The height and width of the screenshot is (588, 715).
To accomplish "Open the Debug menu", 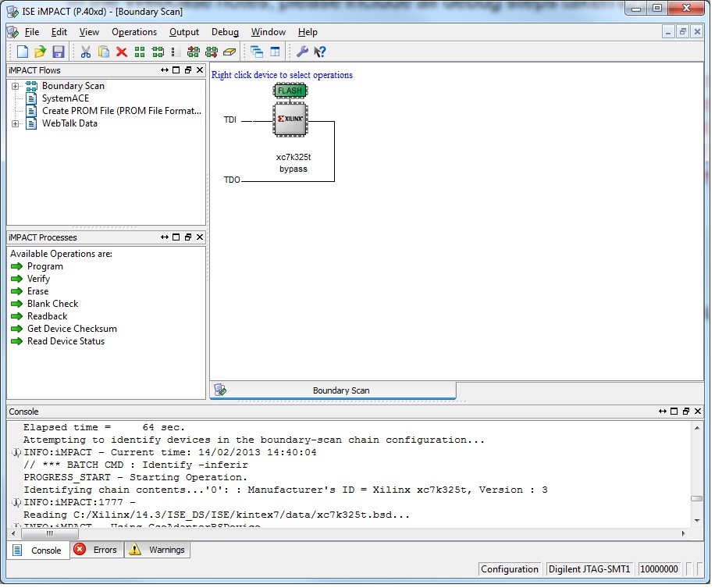I will tap(225, 32).
